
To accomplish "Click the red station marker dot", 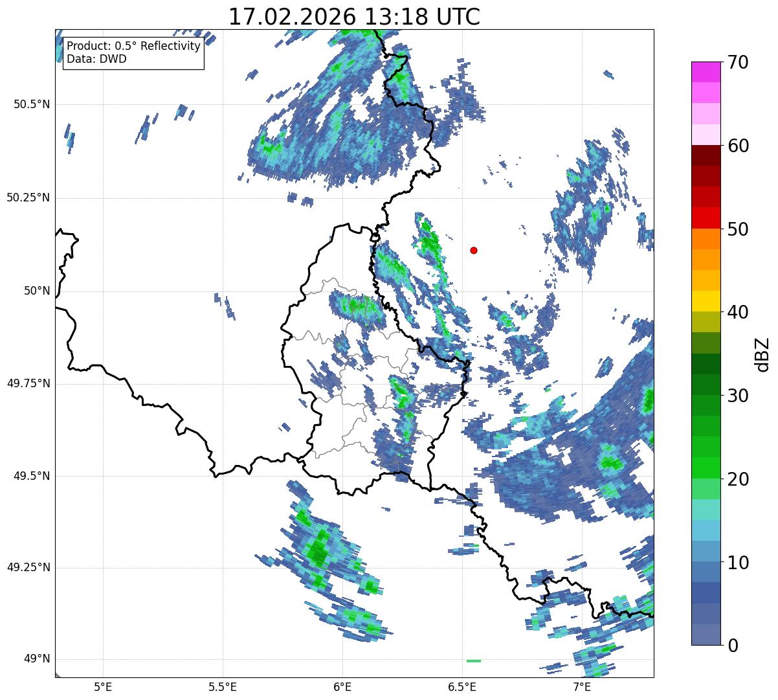I will pyautogui.click(x=474, y=250).
